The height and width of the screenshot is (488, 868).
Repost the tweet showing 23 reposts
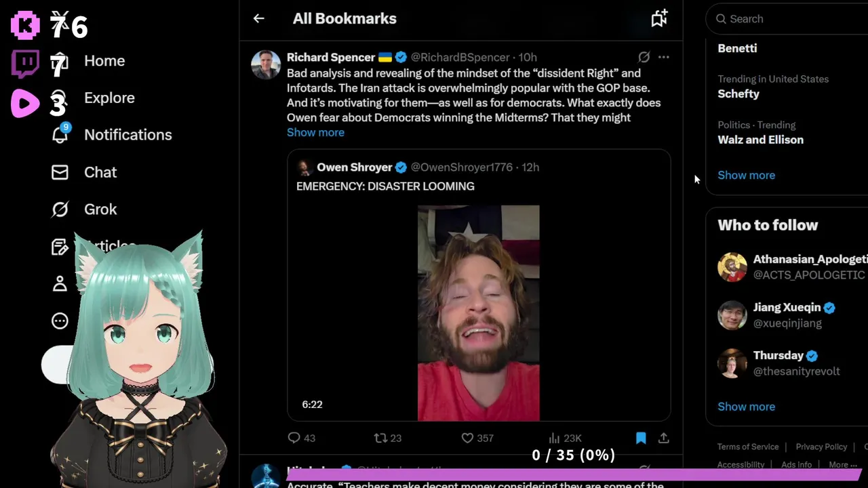coord(388,438)
